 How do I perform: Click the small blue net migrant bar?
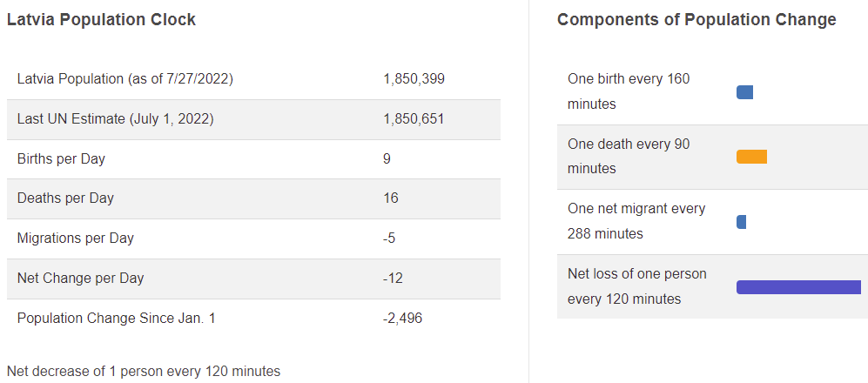click(x=741, y=222)
